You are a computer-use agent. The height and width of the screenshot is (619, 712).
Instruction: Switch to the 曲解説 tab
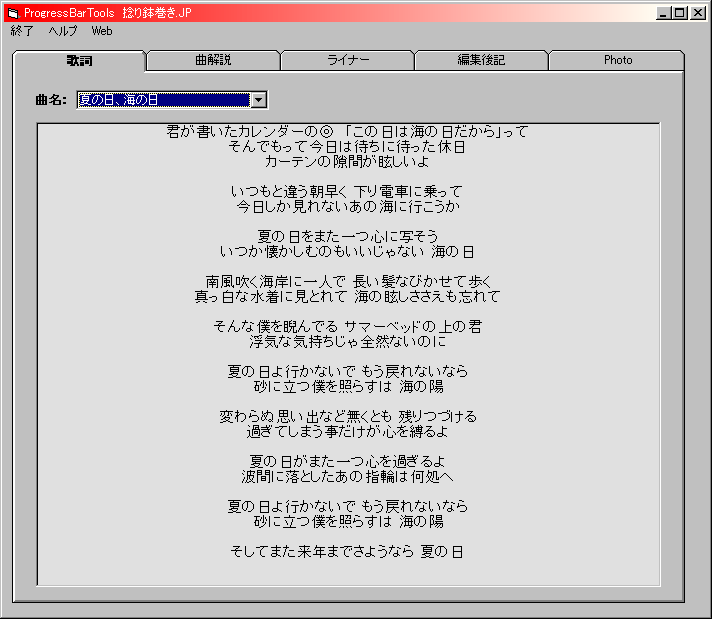213,60
